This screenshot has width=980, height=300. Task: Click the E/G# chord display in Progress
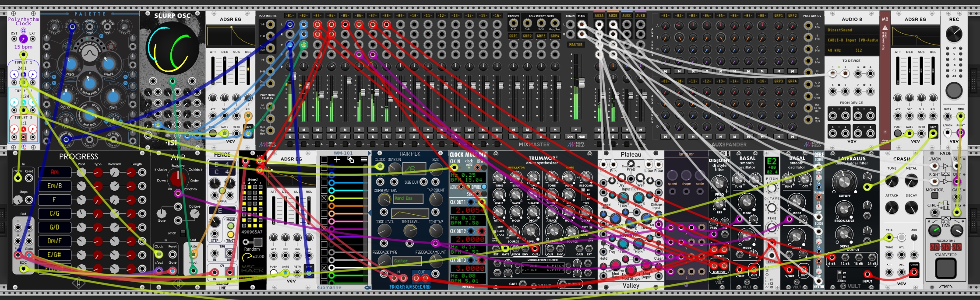tap(54, 255)
